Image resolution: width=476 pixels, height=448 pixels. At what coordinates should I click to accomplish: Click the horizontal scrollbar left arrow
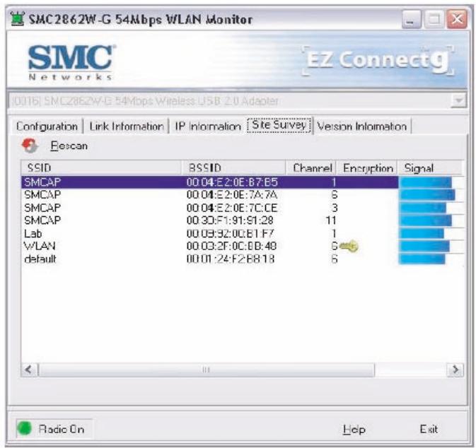(x=29, y=370)
